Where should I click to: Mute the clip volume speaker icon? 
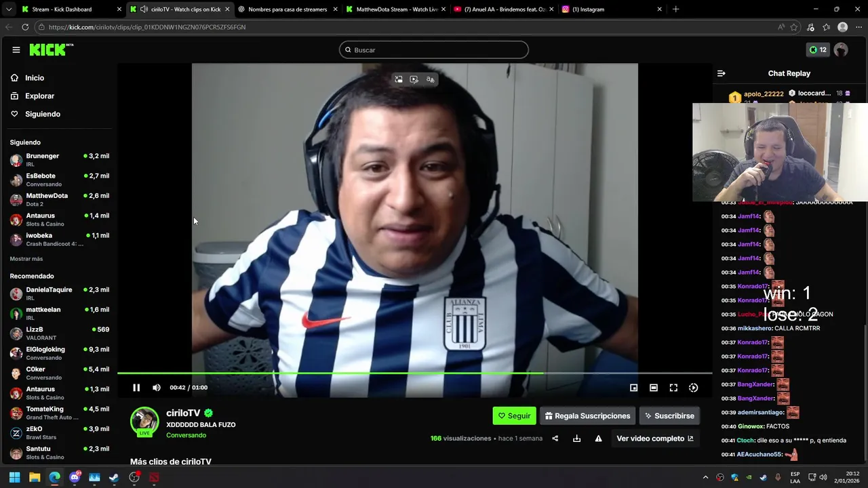[x=157, y=388]
